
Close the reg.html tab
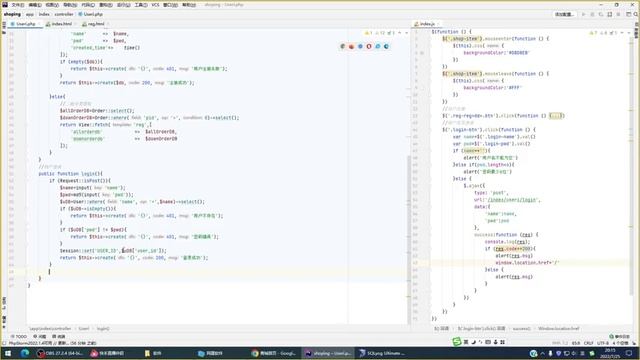[108, 24]
